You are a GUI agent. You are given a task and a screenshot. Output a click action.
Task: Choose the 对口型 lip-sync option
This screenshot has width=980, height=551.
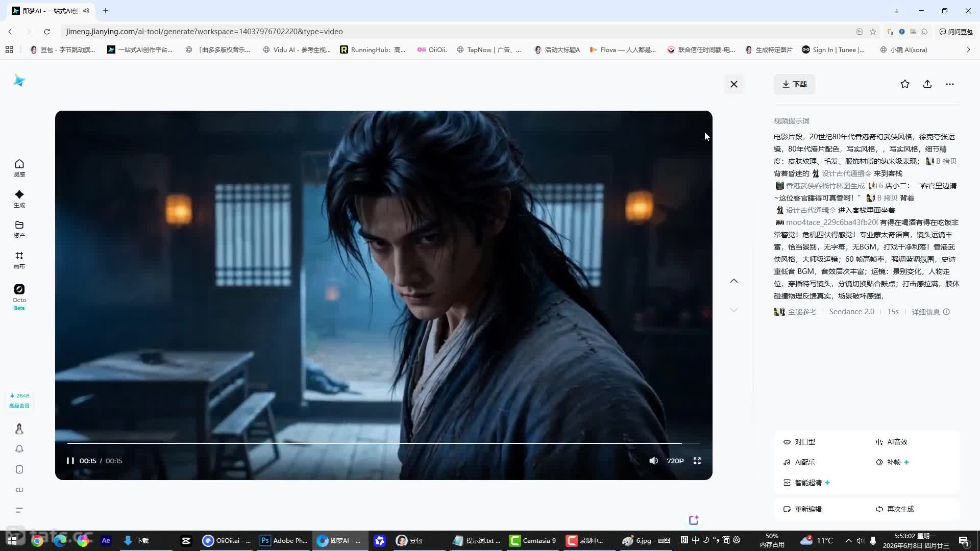coord(799,442)
